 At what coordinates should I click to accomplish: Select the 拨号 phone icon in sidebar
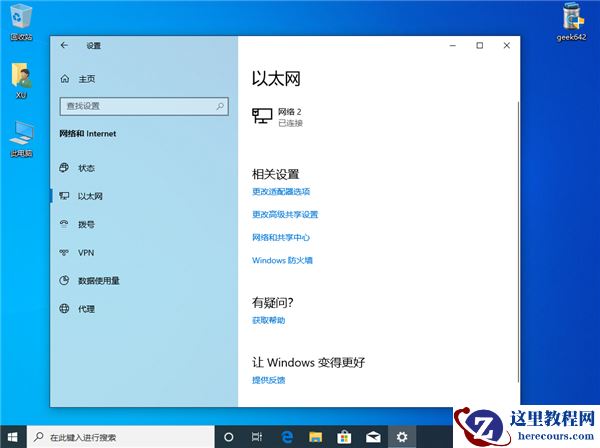pyautogui.click(x=64, y=224)
